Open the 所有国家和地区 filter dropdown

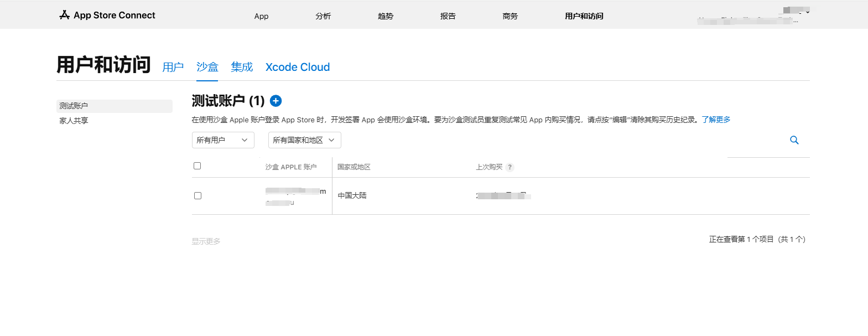click(305, 140)
